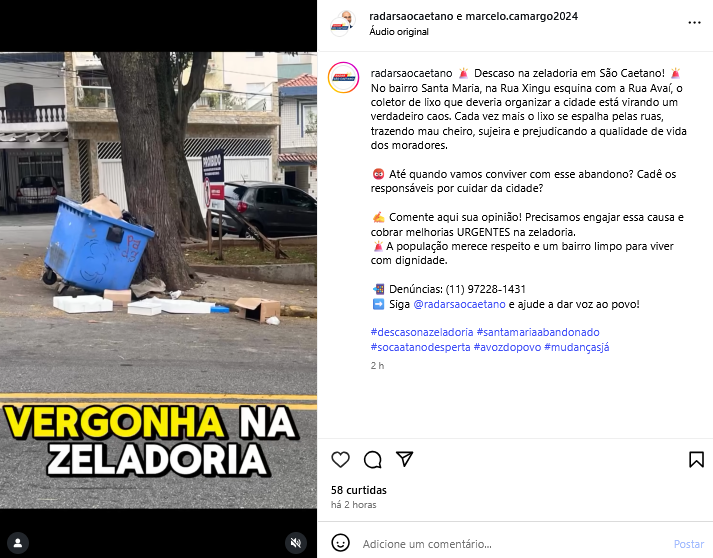Open the radarsaocaetano account in header
The height and width of the screenshot is (558, 713).
click(411, 16)
